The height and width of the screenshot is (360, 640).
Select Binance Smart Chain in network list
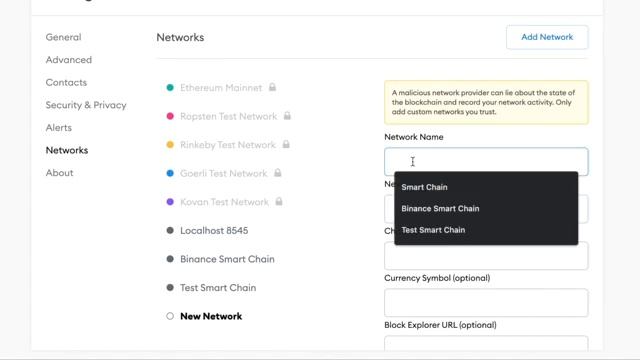tap(227, 259)
